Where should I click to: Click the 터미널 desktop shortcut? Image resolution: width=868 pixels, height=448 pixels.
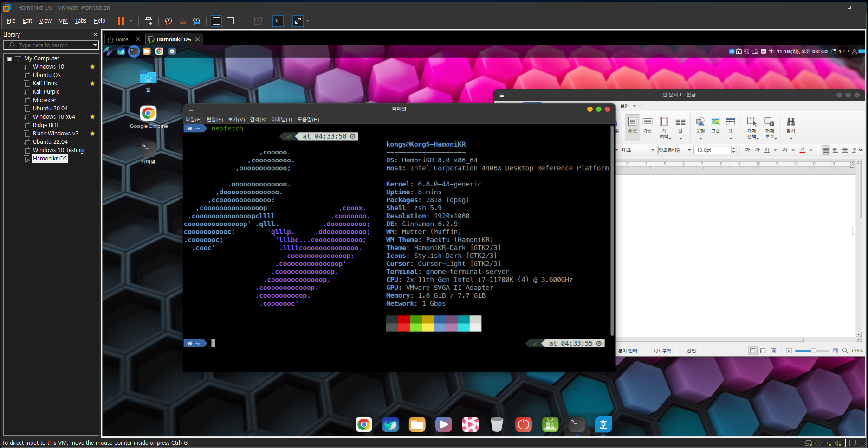[x=148, y=152]
